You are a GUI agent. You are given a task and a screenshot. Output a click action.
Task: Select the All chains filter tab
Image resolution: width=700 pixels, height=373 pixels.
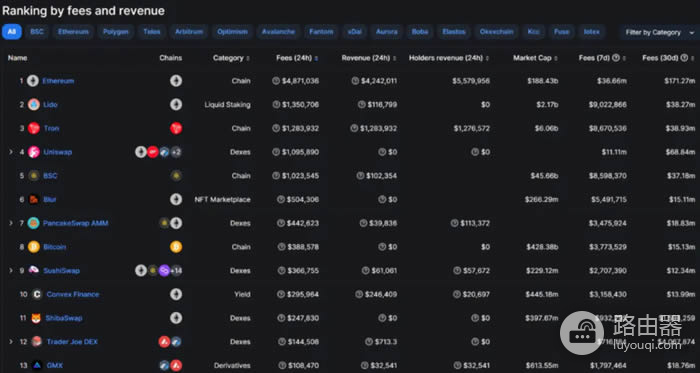pos(12,32)
